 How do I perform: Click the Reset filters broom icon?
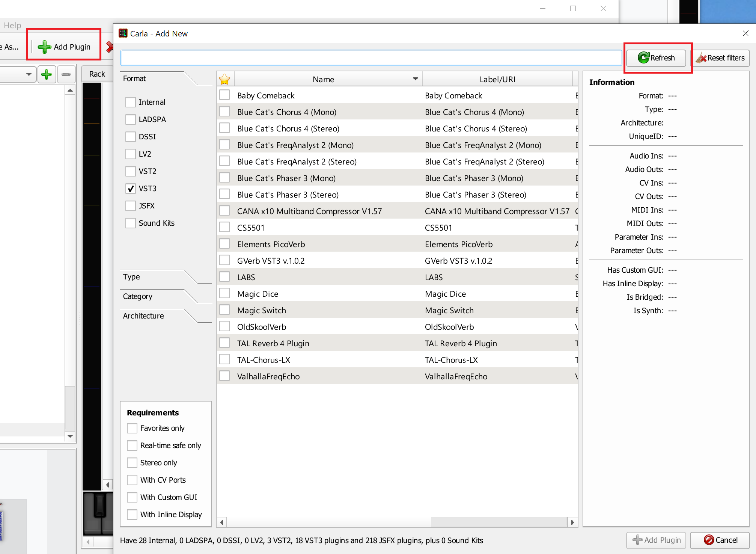pos(700,58)
